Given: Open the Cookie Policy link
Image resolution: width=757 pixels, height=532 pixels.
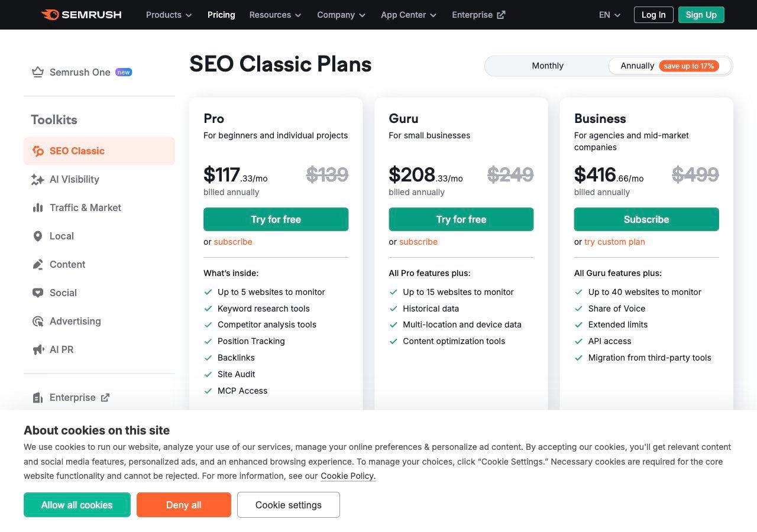Looking at the screenshot, I should 348,476.
